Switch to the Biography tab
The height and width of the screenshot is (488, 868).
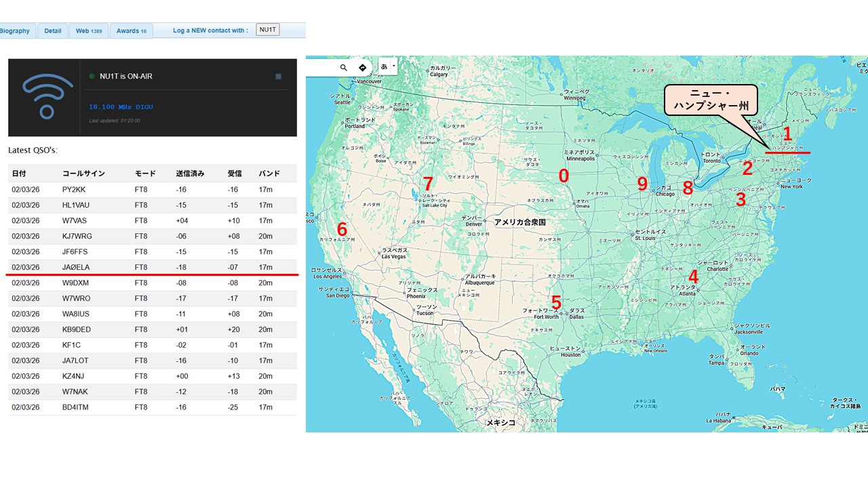[x=15, y=31]
